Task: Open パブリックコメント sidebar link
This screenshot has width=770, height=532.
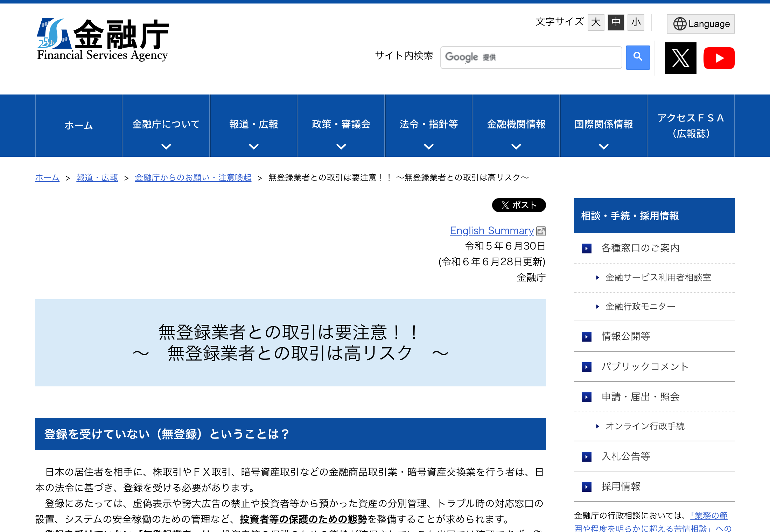Action: pyautogui.click(x=645, y=367)
